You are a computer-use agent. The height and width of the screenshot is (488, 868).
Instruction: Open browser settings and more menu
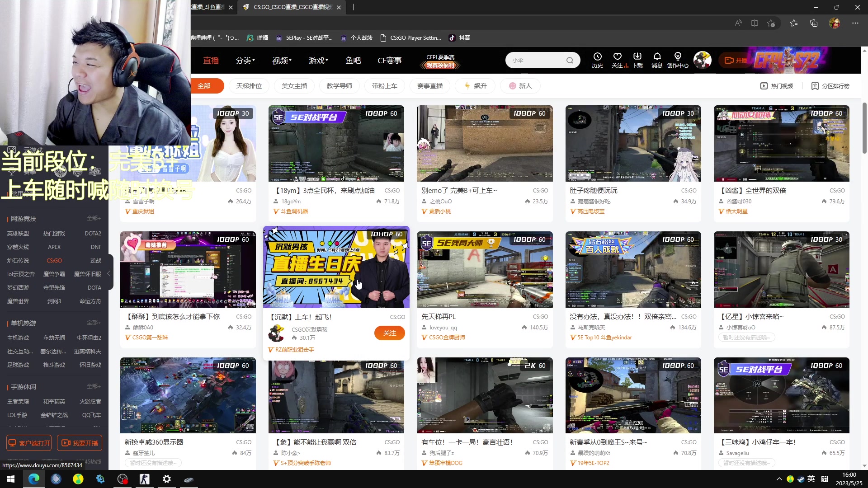855,23
